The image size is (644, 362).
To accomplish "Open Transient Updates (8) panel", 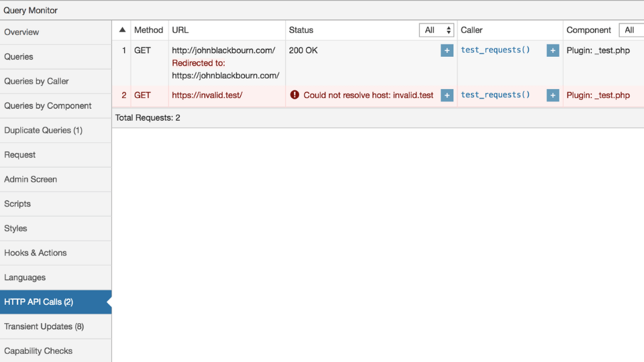I will click(56, 326).
